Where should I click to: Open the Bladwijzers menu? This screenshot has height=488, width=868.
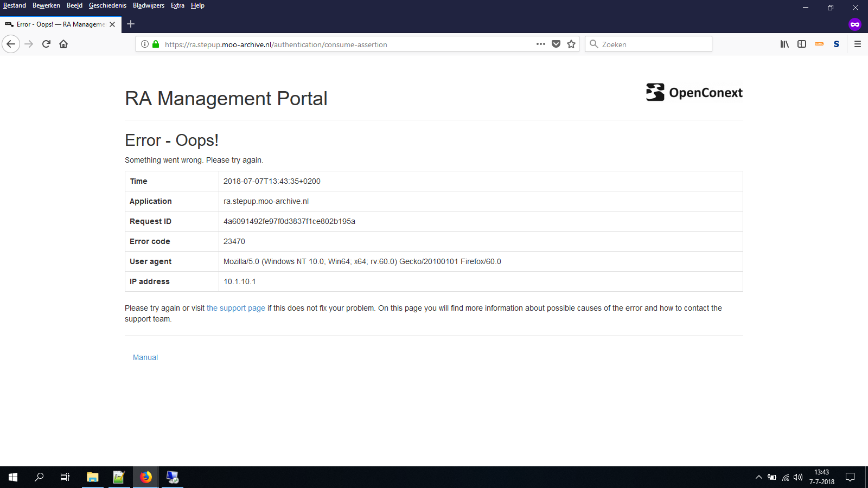click(x=149, y=5)
